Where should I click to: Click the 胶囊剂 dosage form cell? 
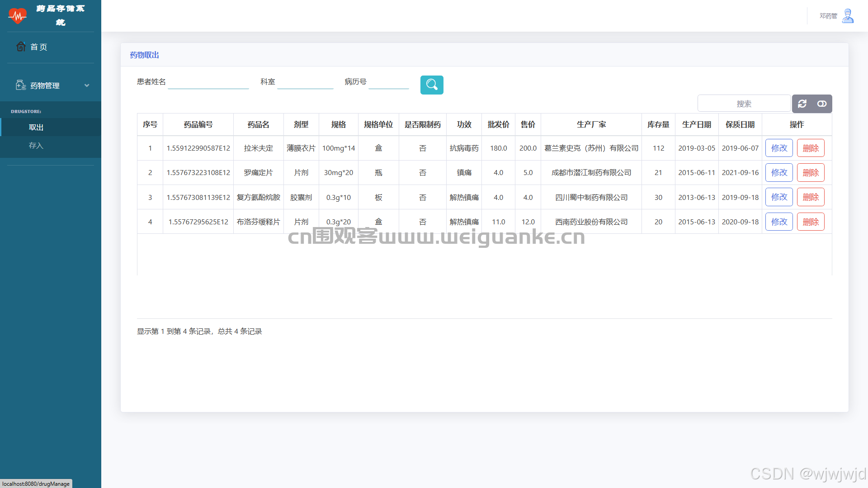(301, 197)
